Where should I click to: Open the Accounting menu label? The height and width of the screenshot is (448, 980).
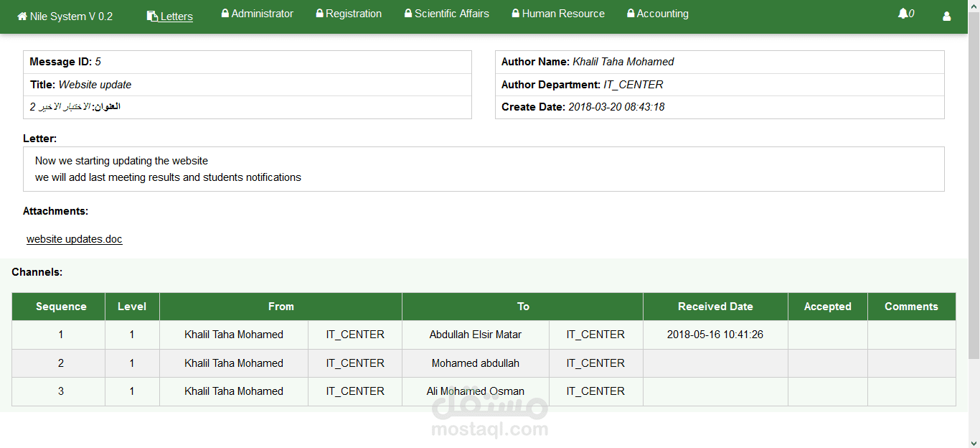pos(662,14)
